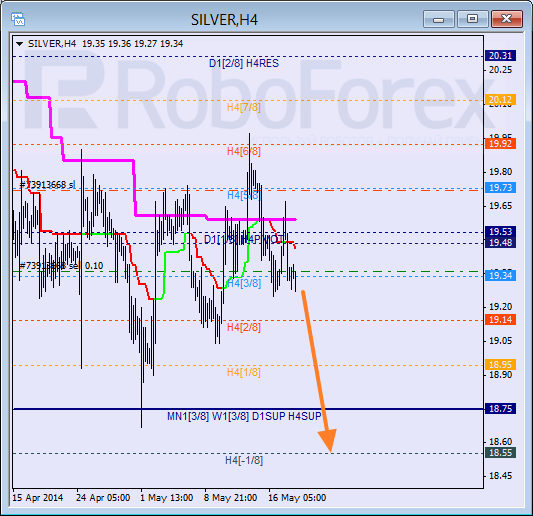533x516 pixels.
Task: Minimize the SILVER,H4 chart window
Action: click(439, 19)
